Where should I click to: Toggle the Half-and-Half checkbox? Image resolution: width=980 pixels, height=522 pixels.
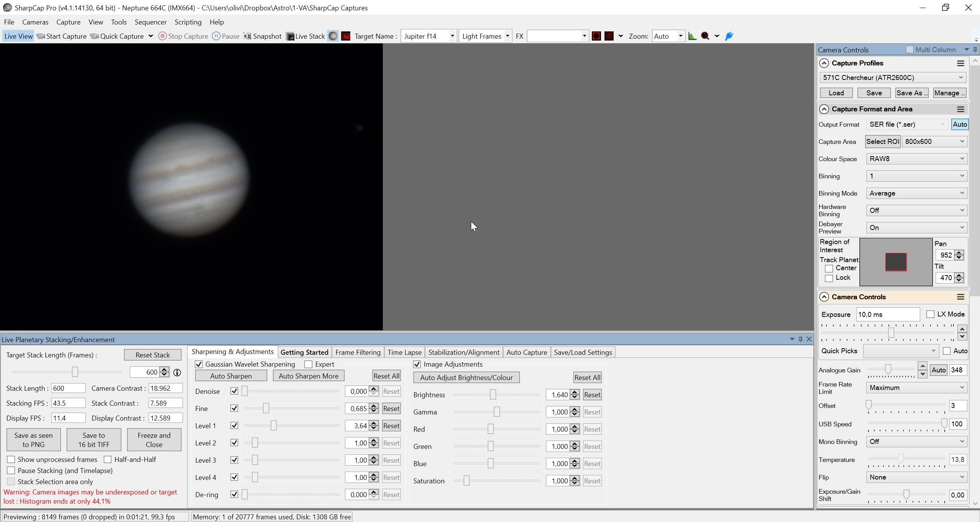108,459
